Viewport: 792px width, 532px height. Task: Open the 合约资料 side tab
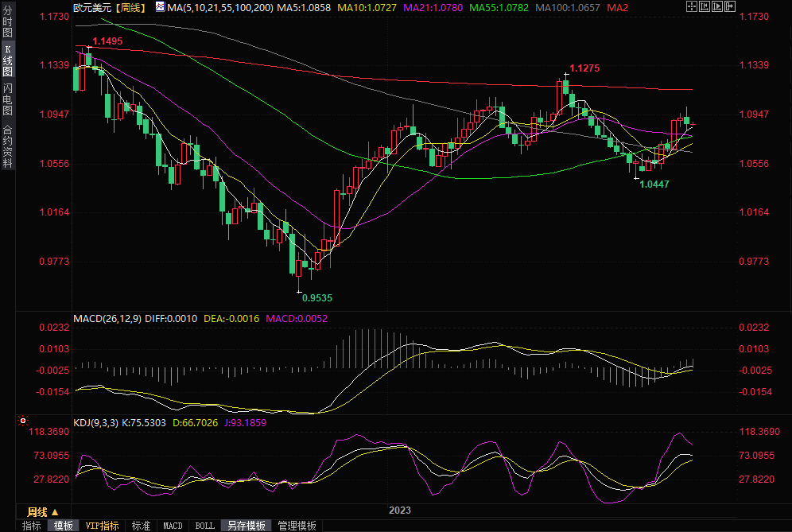coord(7,146)
